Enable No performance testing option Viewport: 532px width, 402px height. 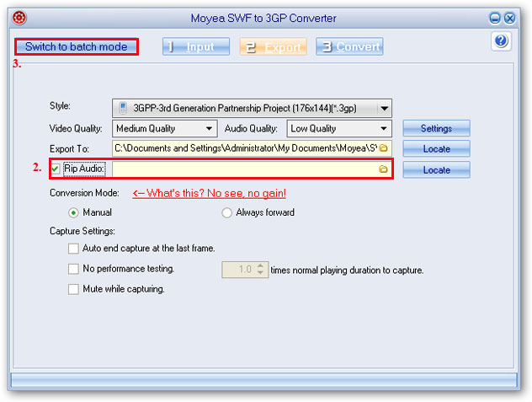point(73,269)
